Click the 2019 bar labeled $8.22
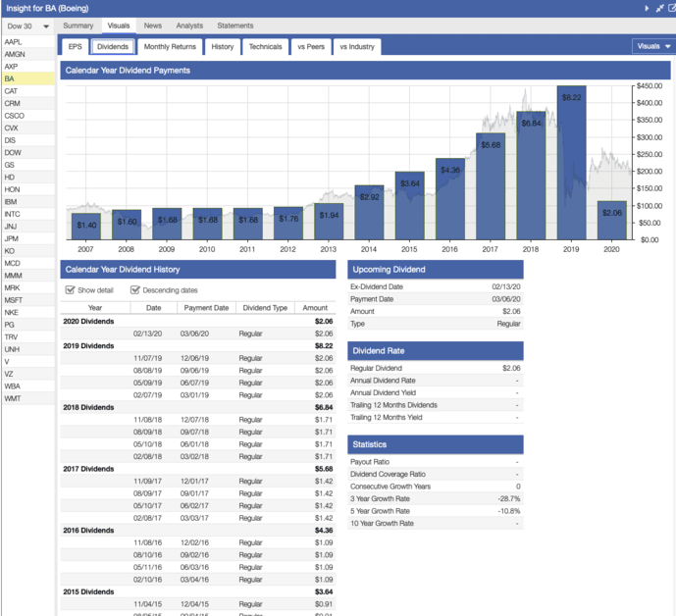Viewport: 676px width, 616px height. coord(571,163)
